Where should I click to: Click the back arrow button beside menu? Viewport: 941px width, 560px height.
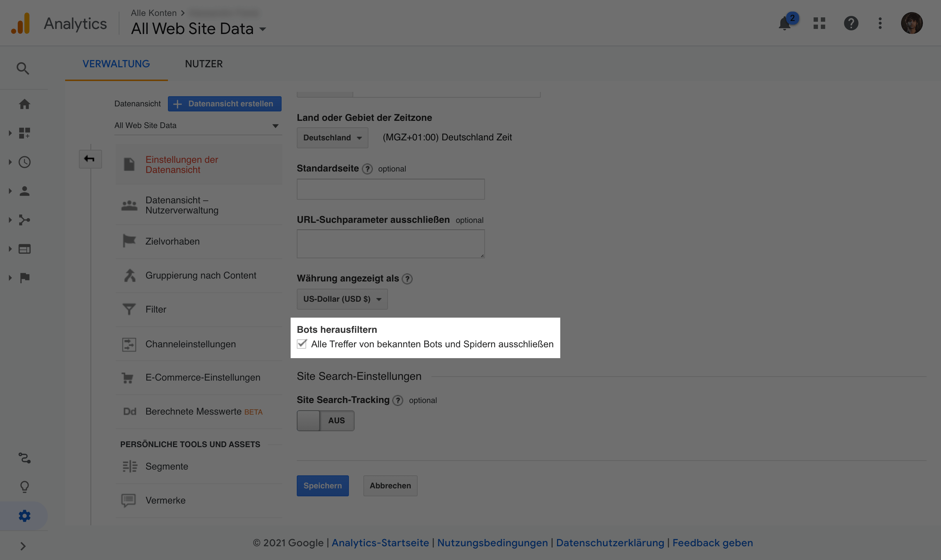[x=90, y=159]
